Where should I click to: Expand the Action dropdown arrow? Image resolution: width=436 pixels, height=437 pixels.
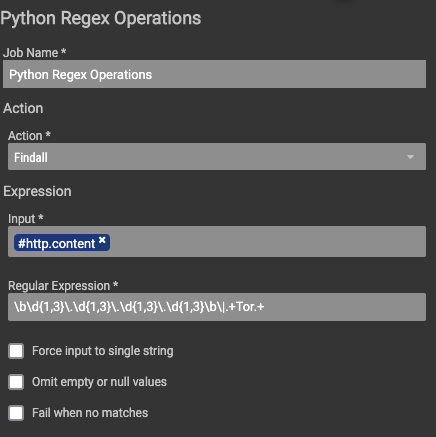pyautogui.click(x=410, y=157)
